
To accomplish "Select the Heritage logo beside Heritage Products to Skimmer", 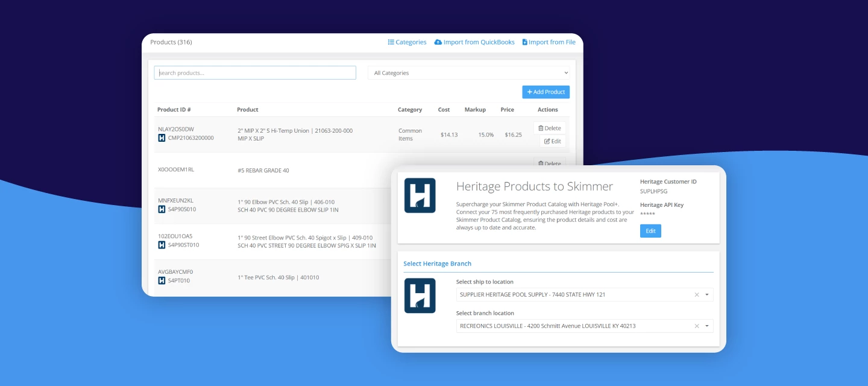I will pyautogui.click(x=420, y=195).
